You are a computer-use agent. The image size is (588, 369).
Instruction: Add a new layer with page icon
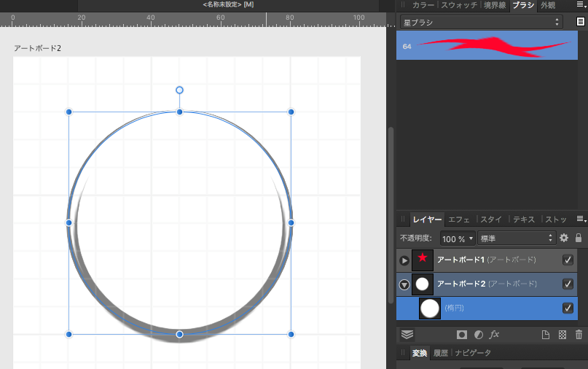(545, 335)
